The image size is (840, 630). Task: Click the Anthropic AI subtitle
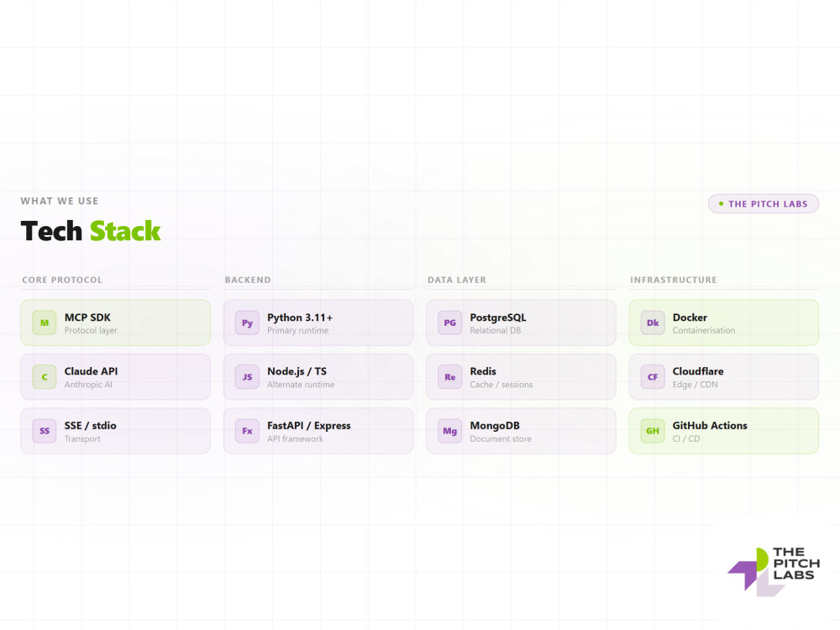pos(88,385)
